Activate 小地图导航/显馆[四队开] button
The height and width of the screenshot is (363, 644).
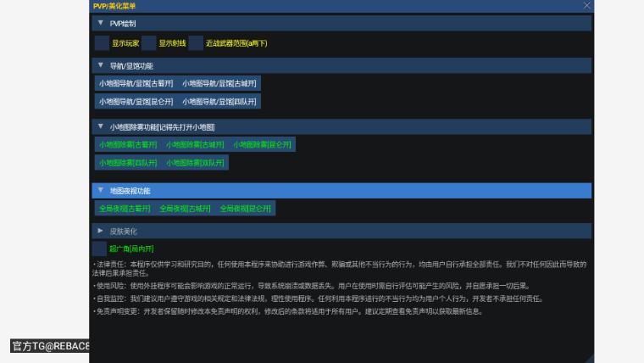click(x=219, y=102)
